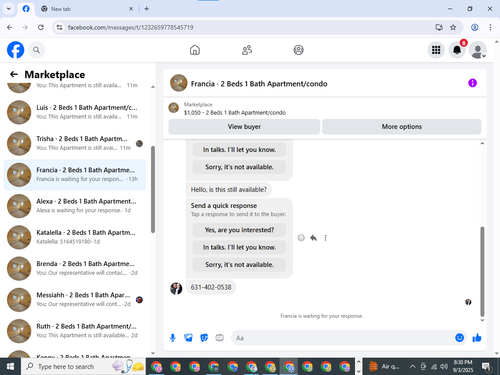Send lower 'In talks. I'll let you know.' reply
This screenshot has width=500, height=375.
(x=239, y=247)
